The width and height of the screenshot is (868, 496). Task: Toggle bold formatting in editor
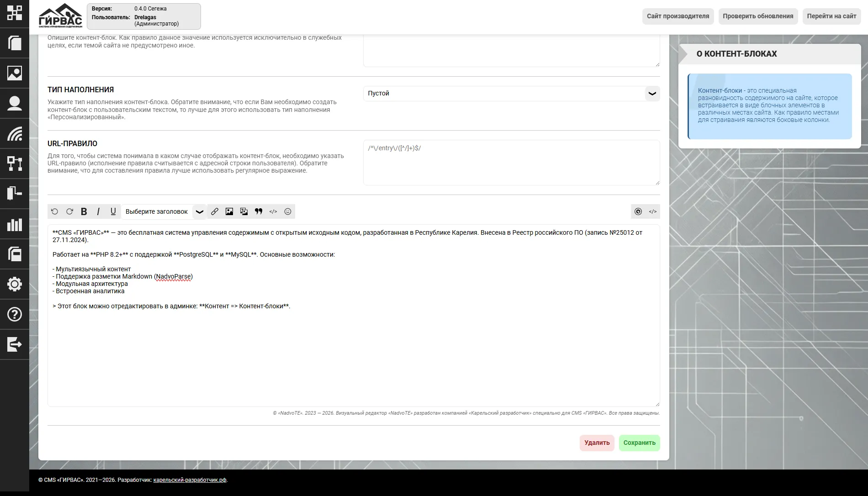[84, 211]
